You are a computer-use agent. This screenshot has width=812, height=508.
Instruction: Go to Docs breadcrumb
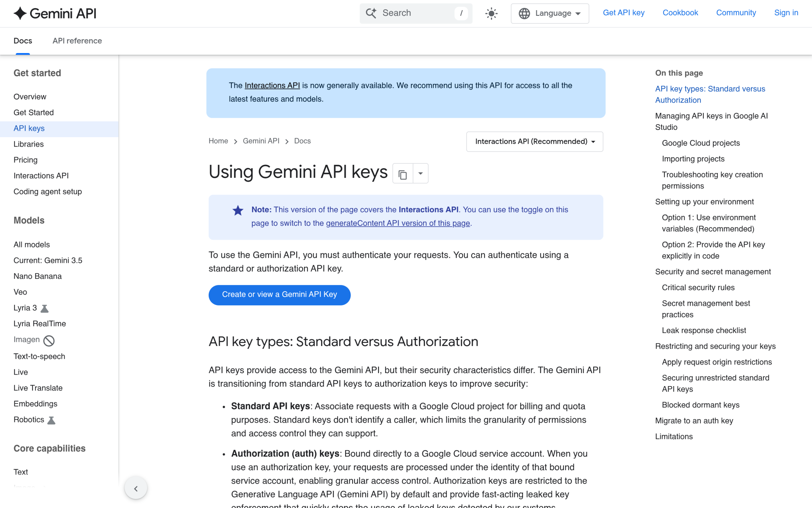click(302, 141)
